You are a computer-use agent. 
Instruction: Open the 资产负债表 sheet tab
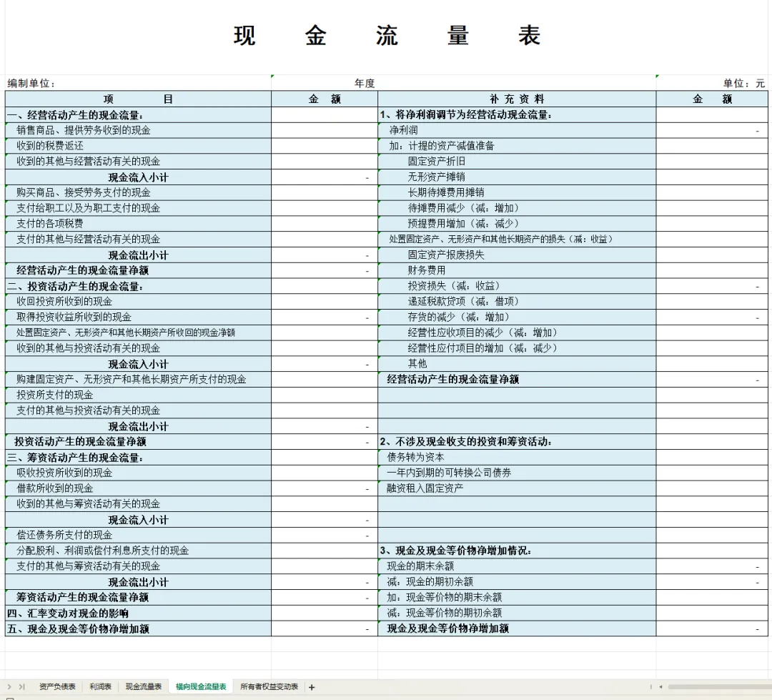click(x=57, y=686)
